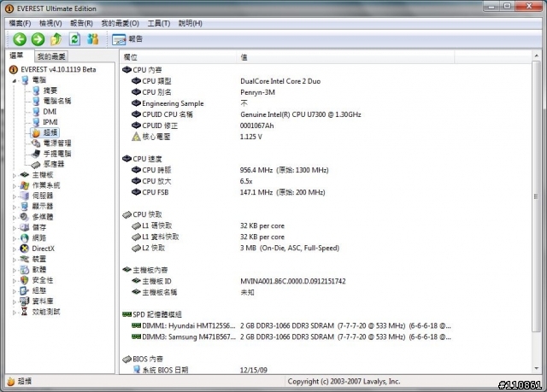Click the scrollbar up arrow in the details pane

click(536, 56)
